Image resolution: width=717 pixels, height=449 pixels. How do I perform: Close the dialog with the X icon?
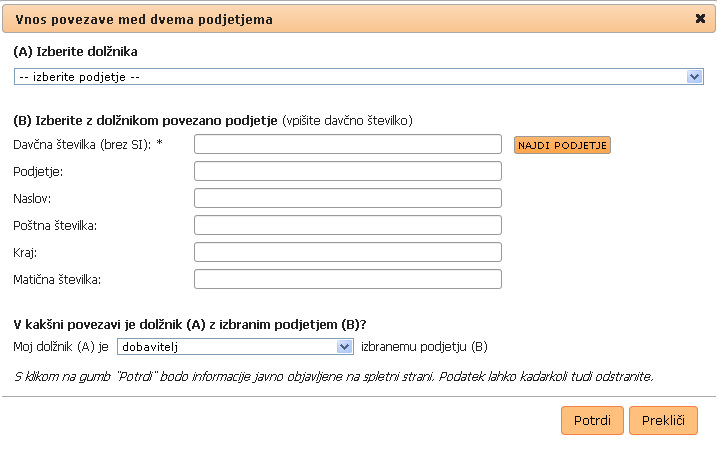click(700, 18)
